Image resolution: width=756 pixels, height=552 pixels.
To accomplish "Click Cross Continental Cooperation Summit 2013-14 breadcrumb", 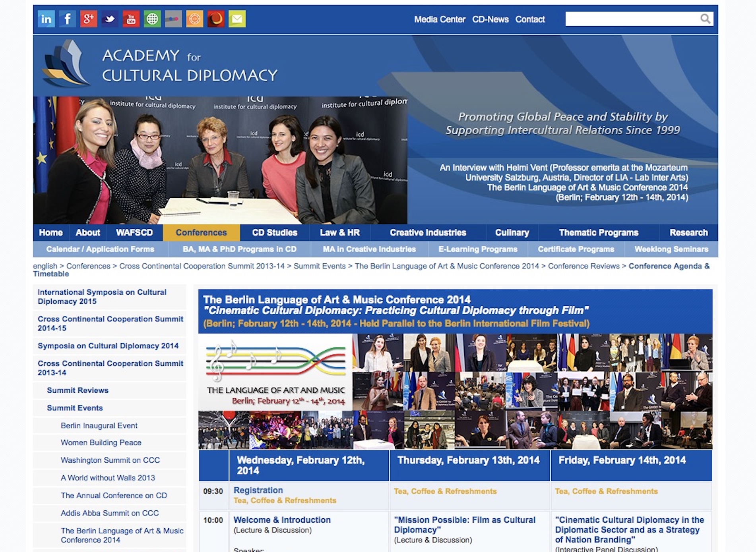I will click(202, 266).
